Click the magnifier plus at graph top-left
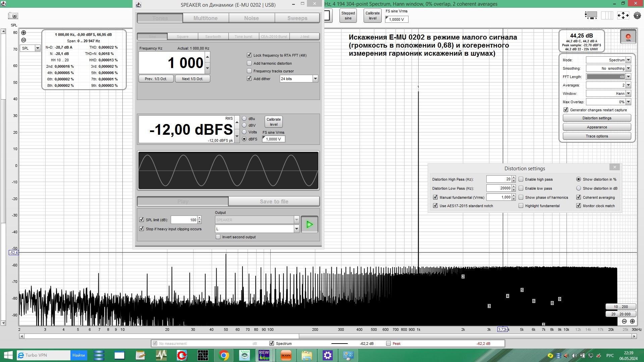This screenshot has width=644, height=362. pyautogui.click(x=23, y=33)
